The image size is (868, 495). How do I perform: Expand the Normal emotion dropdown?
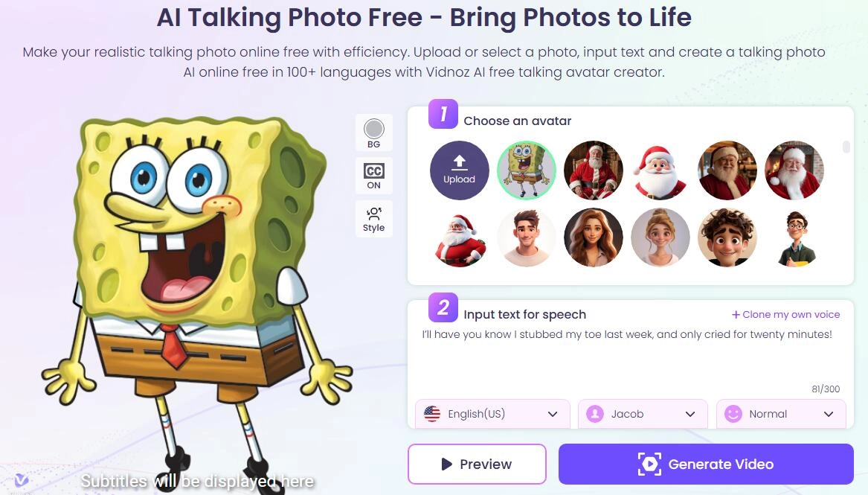[781, 414]
